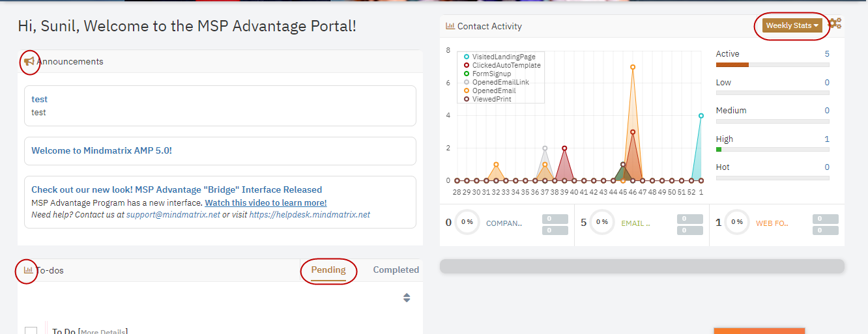Click the Contact Activity chart icon
The image size is (868, 334).
pos(450,26)
